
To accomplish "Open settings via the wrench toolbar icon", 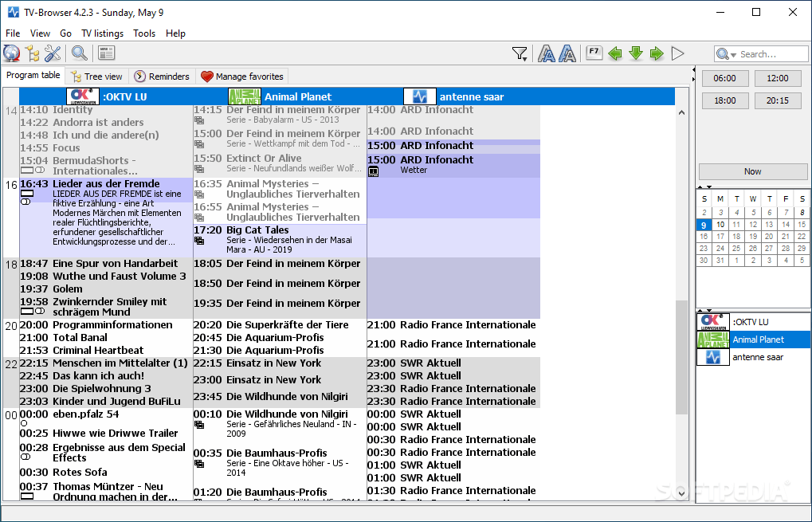I will [53, 53].
